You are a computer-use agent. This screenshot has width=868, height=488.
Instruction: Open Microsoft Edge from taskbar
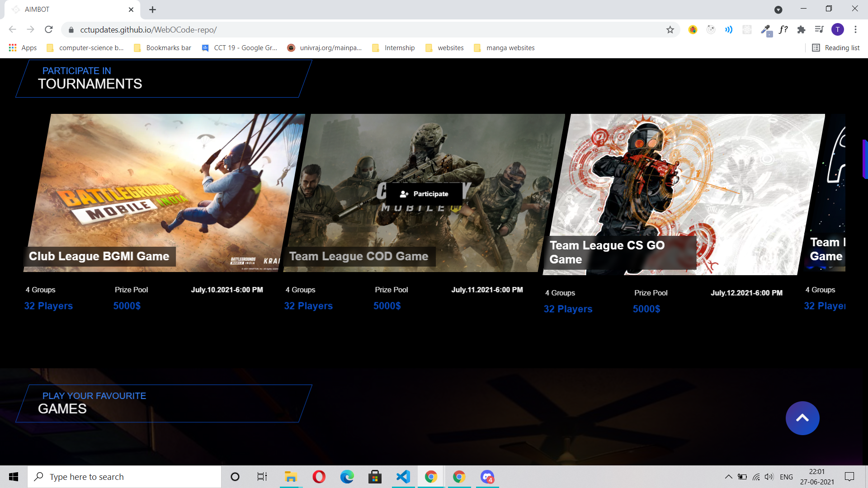347,477
